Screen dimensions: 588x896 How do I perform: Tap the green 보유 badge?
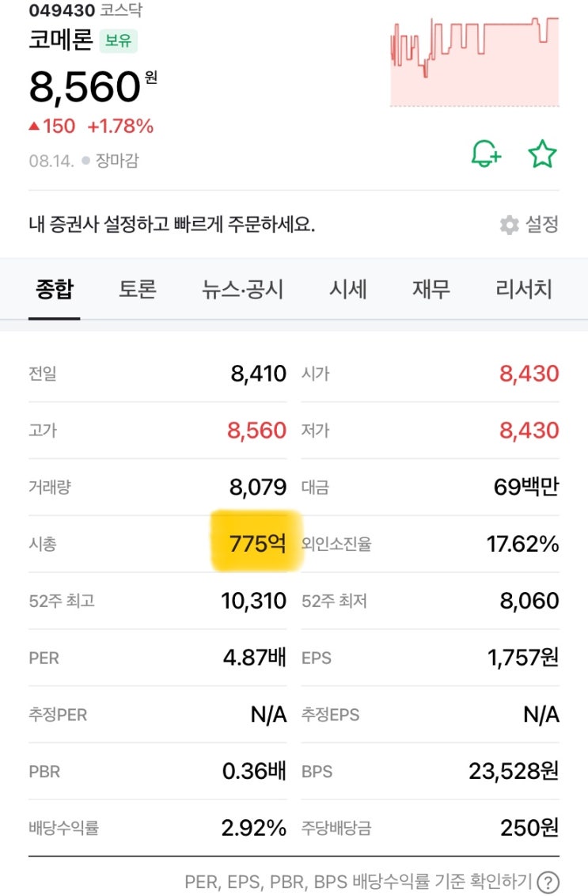118,40
